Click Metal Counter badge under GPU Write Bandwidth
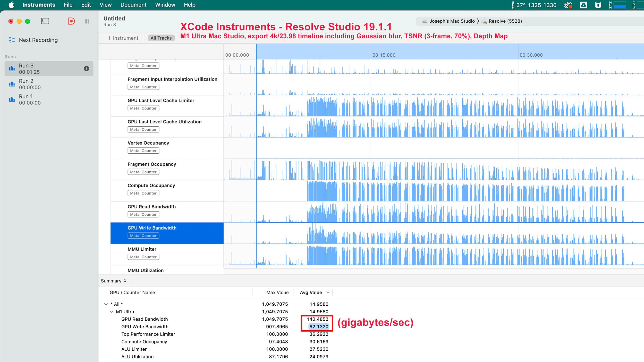This screenshot has width=644, height=362. (x=143, y=236)
